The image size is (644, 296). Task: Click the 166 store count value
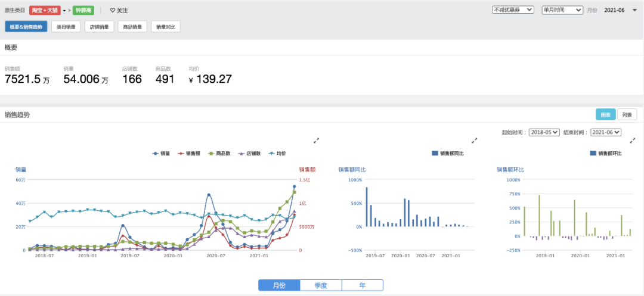tap(132, 79)
